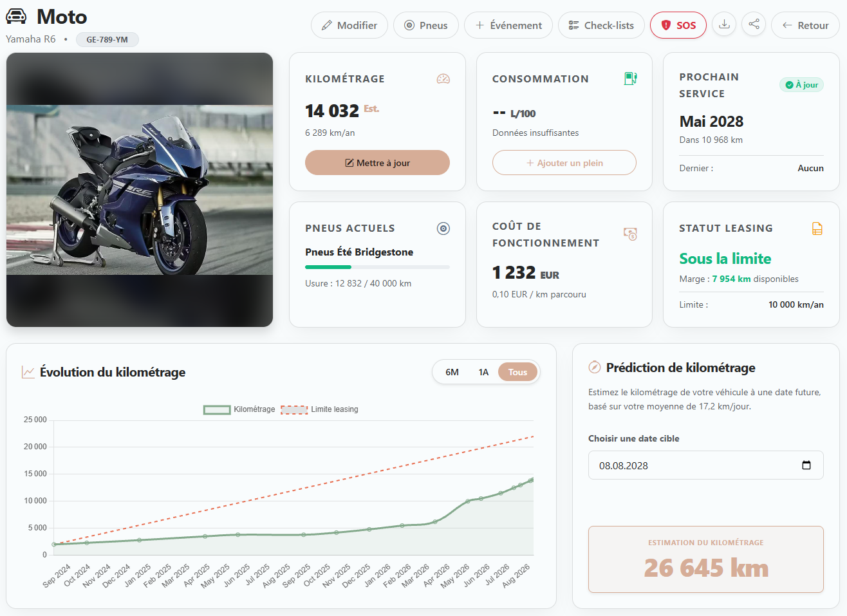Open the calendar picker icon in the date field
The height and width of the screenshot is (616, 847).
tap(806, 465)
